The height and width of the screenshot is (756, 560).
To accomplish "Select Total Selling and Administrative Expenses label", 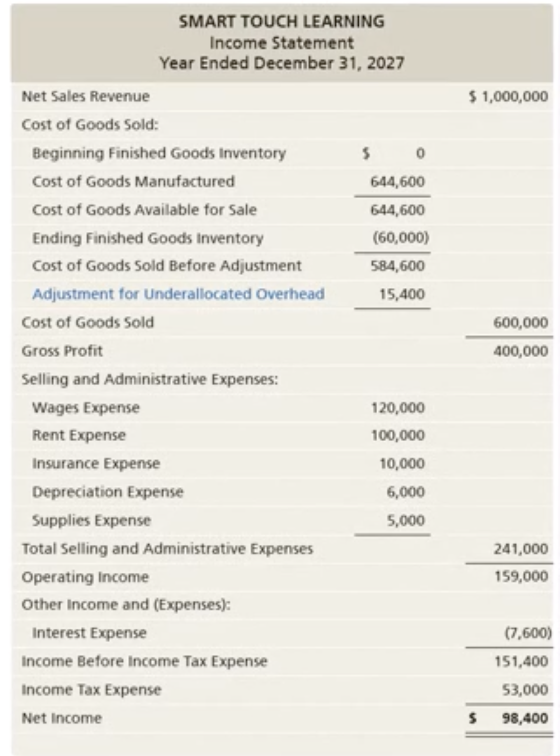I will point(167,548).
